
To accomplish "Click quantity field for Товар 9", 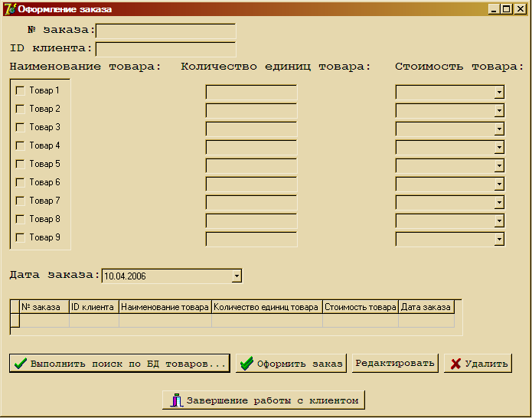I will coord(251,239).
